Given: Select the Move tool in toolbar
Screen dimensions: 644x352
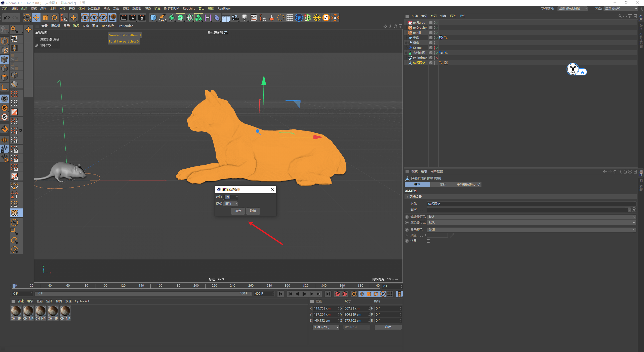Looking at the screenshot, I should pyautogui.click(x=36, y=18).
